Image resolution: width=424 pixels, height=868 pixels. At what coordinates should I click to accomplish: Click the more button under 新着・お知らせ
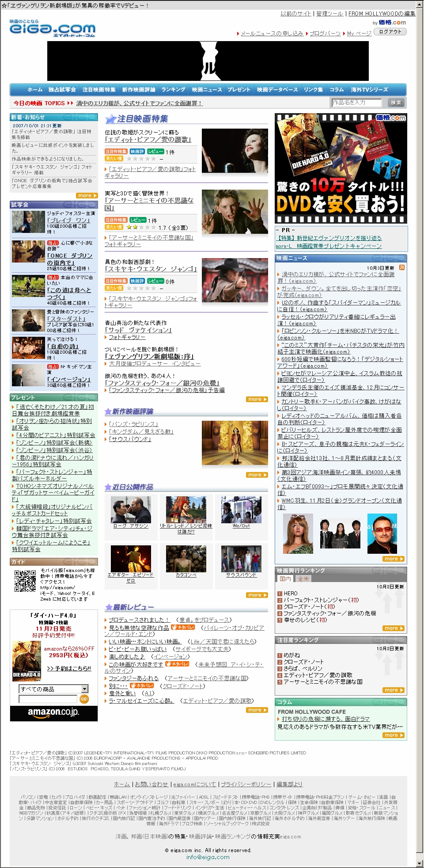point(87,195)
